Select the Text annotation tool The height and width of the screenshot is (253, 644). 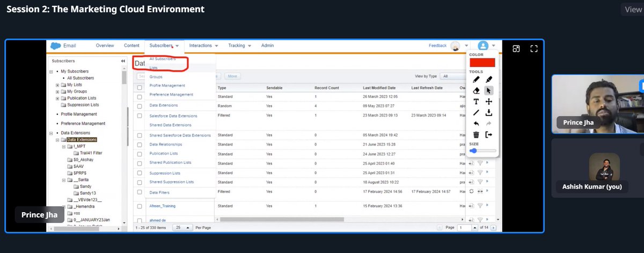[476, 102]
